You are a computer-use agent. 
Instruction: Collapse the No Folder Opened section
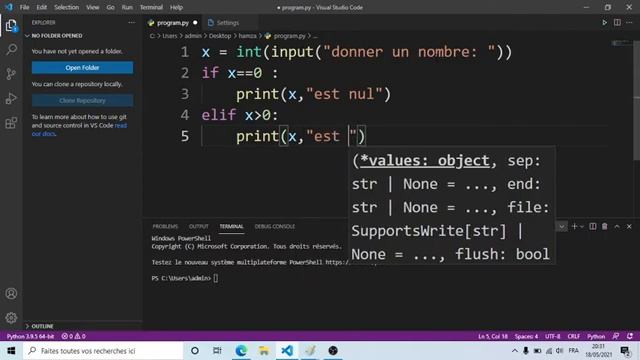(57, 36)
